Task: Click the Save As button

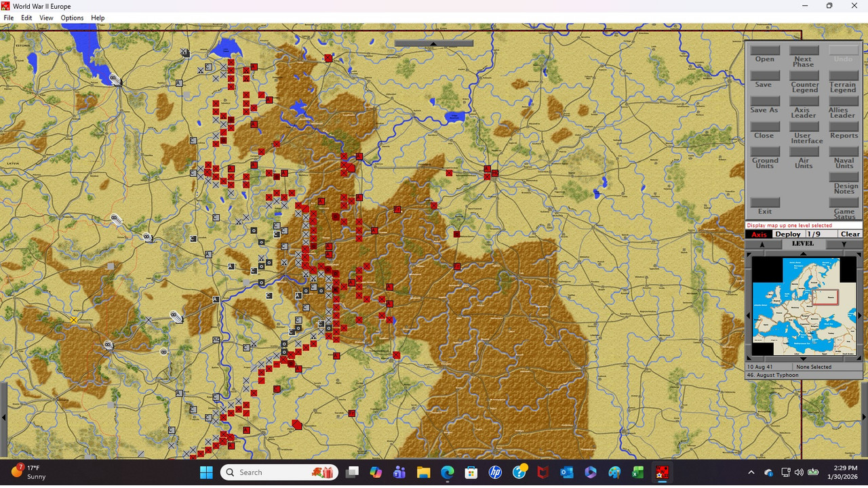Action: (x=765, y=101)
